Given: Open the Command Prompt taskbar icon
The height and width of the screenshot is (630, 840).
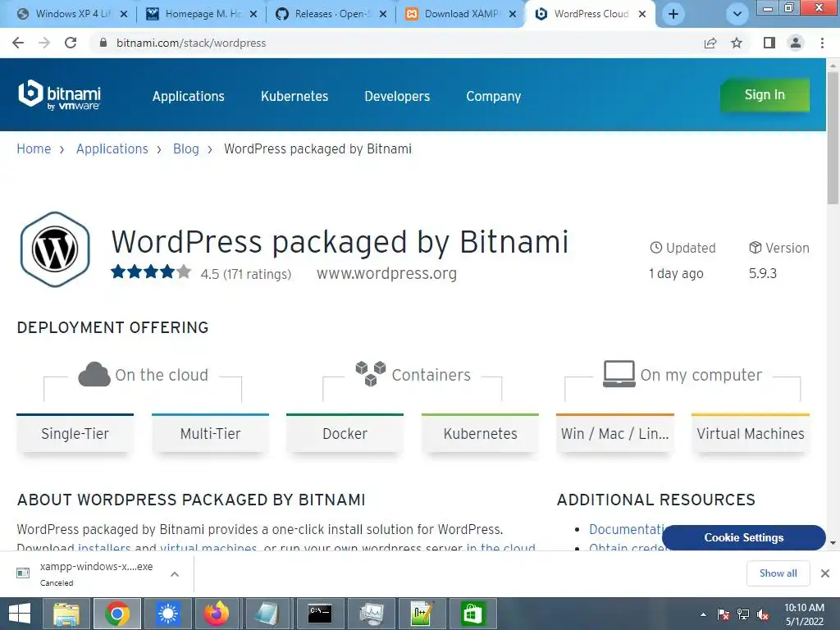Looking at the screenshot, I should [320, 614].
